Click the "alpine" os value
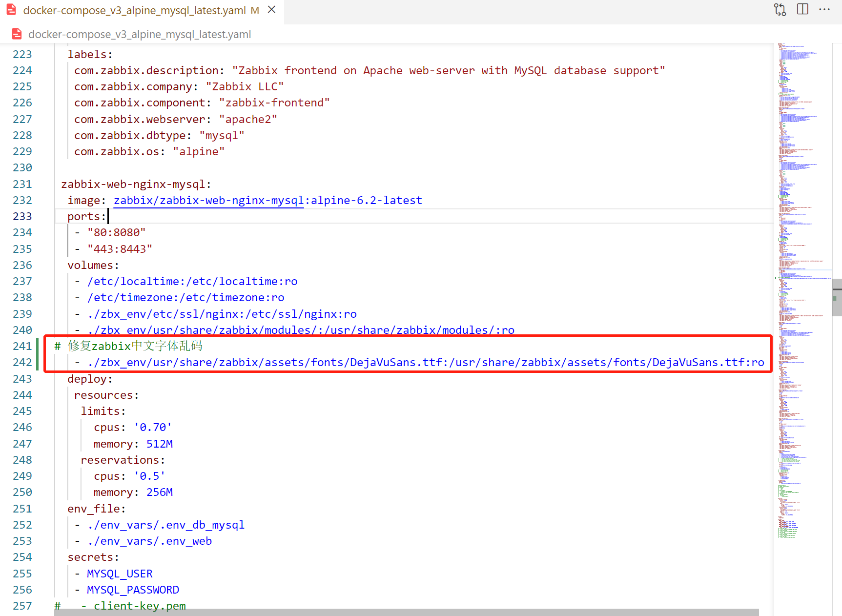 point(199,151)
